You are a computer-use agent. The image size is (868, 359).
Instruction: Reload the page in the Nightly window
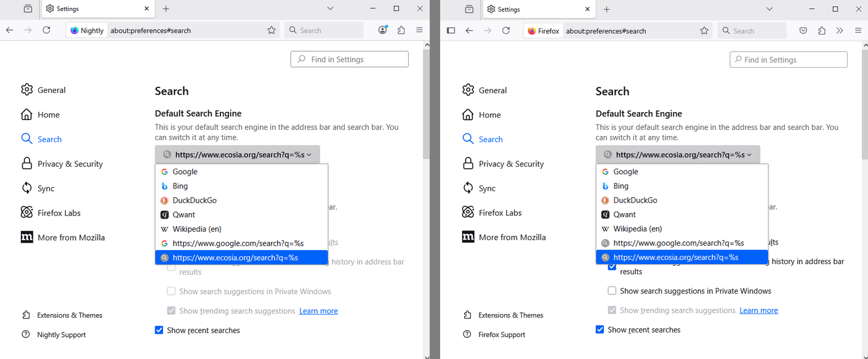pos(46,30)
